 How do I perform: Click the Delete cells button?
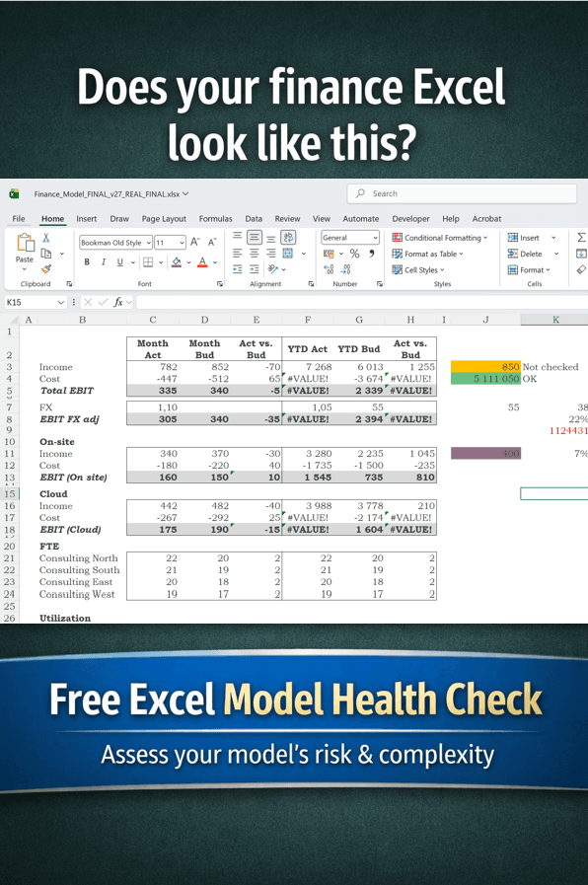pyautogui.click(x=525, y=254)
